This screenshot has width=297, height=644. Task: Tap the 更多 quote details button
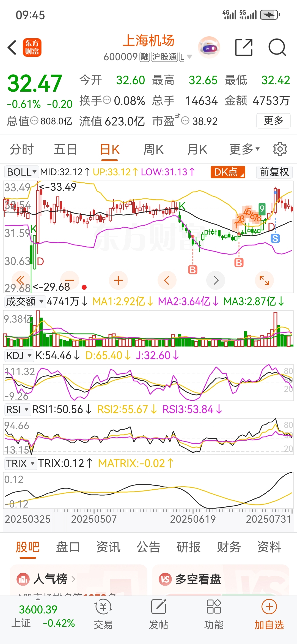coord(273,121)
